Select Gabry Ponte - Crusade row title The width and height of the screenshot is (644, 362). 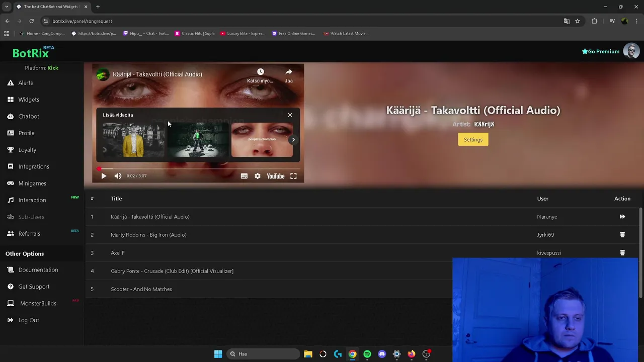coord(172,271)
